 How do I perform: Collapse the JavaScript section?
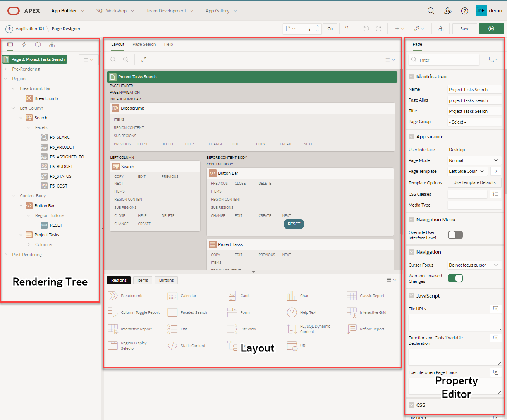411,296
